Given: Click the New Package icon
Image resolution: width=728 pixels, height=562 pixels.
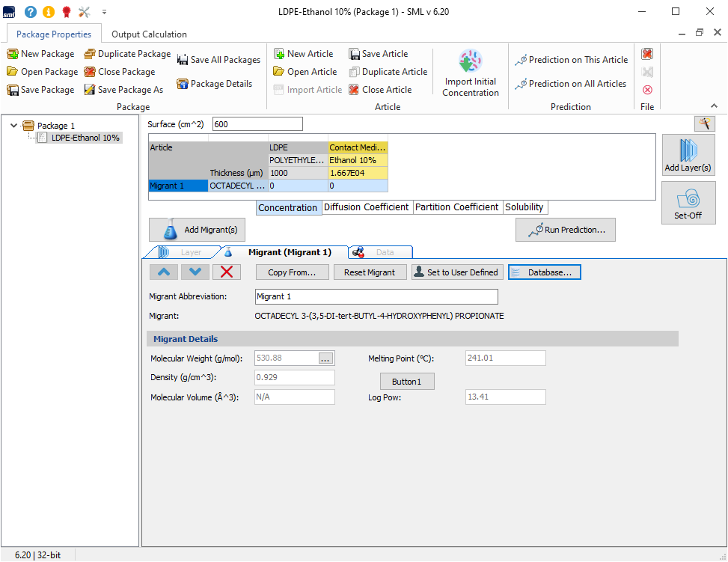Looking at the screenshot, I should pos(13,54).
